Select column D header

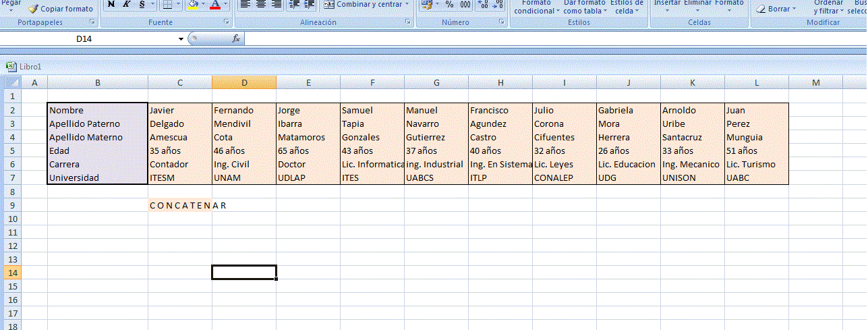(244, 82)
